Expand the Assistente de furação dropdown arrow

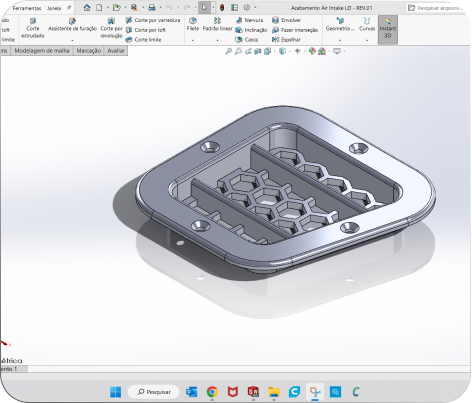pos(72,40)
